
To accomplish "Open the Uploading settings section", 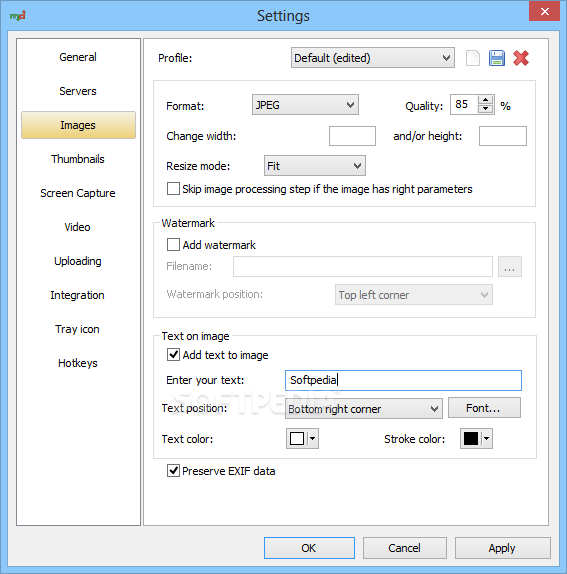I will point(78,261).
